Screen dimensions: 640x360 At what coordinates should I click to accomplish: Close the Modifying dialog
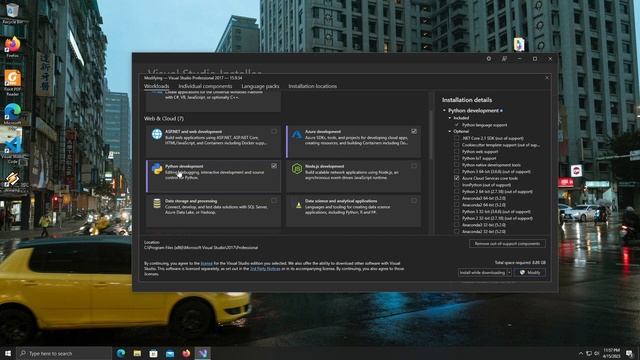547,78
